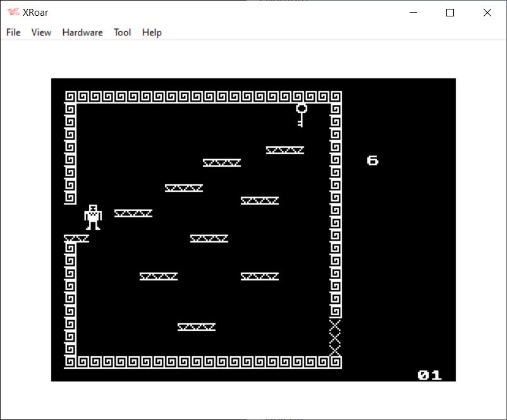This screenshot has width=507, height=420.
Task: Click the key sprite in the game
Action: coord(301,114)
